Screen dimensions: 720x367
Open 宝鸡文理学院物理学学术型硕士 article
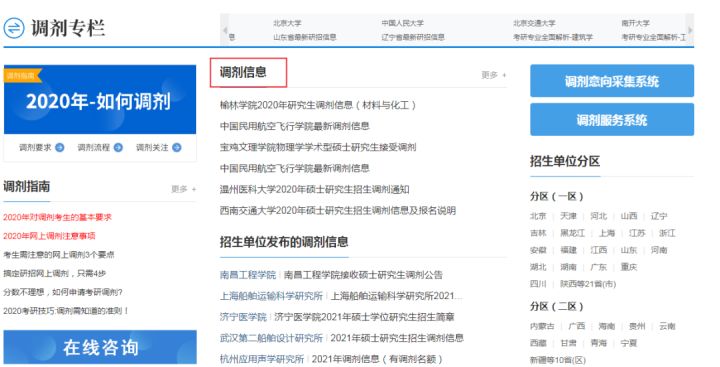[x=318, y=147]
